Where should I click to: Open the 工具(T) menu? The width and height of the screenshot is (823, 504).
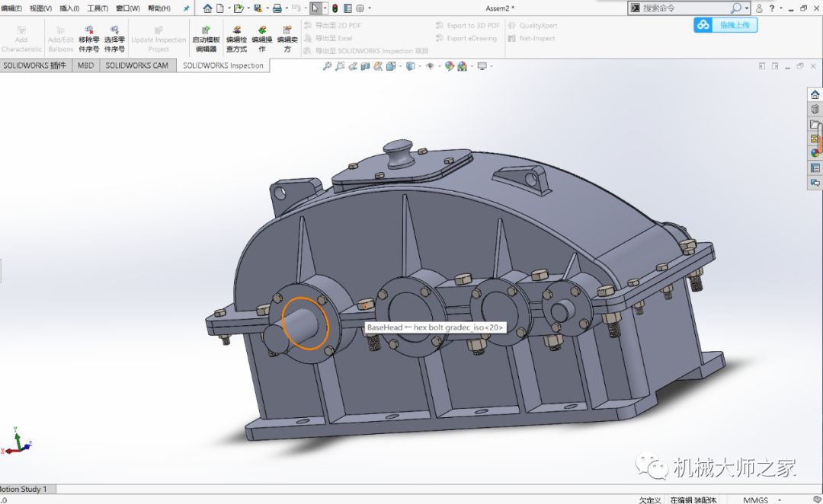[x=98, y=8]
